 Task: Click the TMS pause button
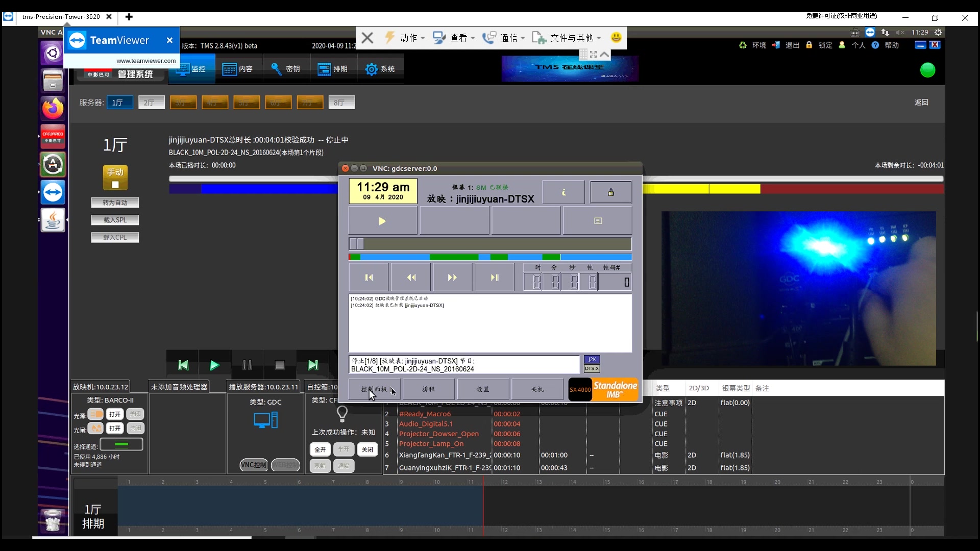click(x=247, y=365)
